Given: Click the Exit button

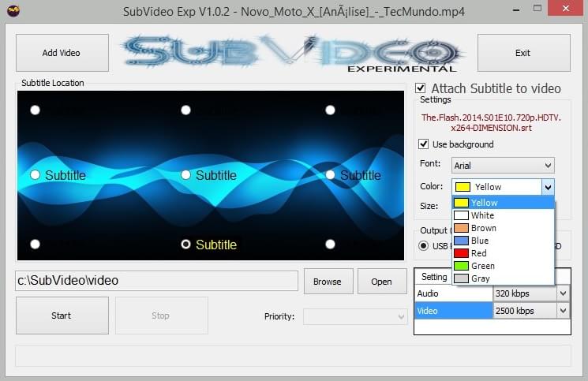Looking at the screenshot, I should point(524,53).
